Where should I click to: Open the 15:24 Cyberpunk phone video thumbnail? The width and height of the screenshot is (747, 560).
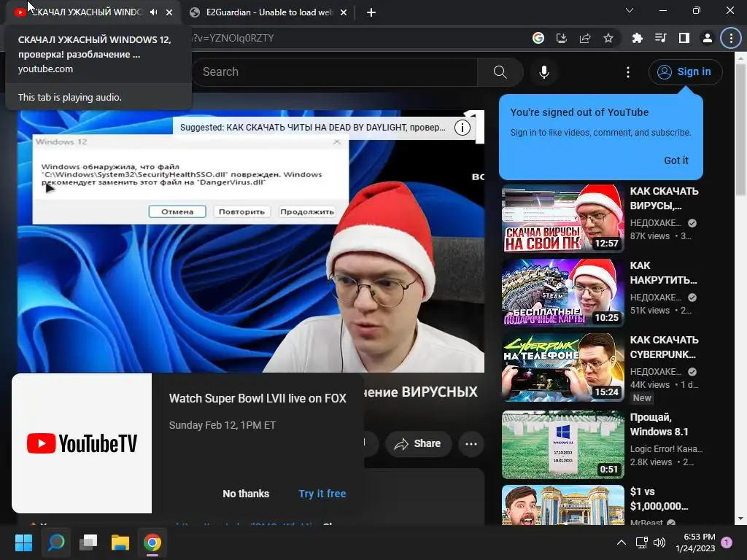tap(562, 367)
